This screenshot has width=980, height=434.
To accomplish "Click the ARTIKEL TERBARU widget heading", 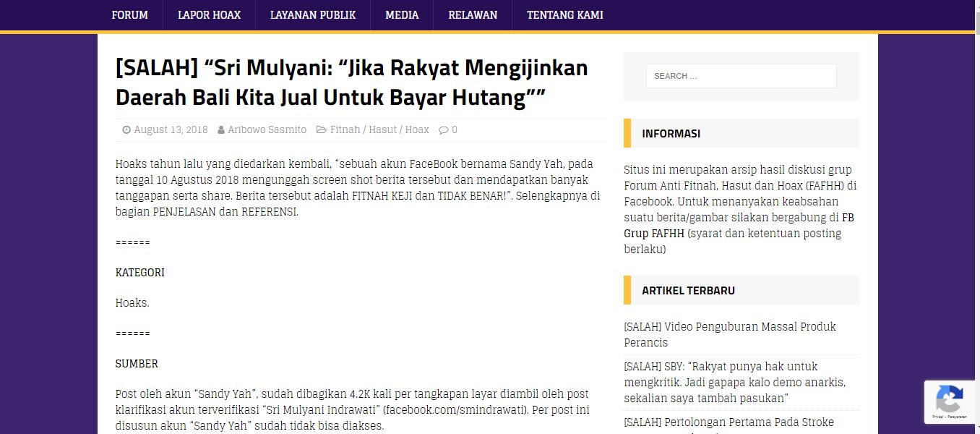I will click(x=688, y=291).
